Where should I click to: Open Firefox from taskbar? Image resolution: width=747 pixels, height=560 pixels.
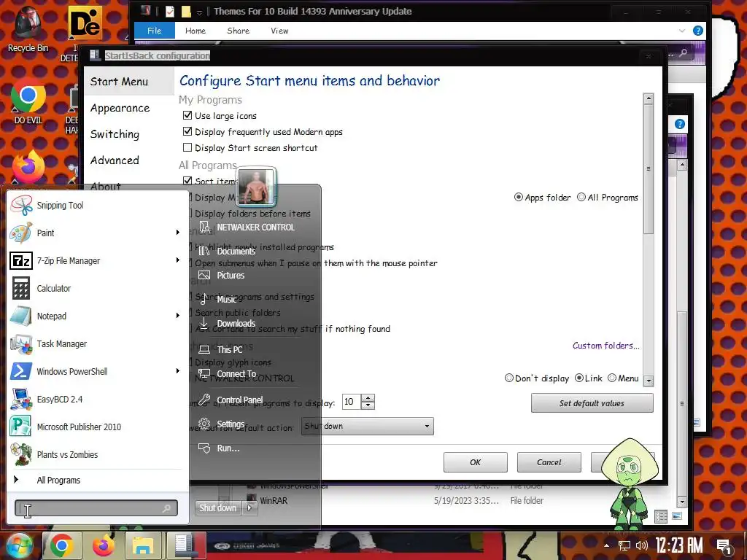coord(104,546)
